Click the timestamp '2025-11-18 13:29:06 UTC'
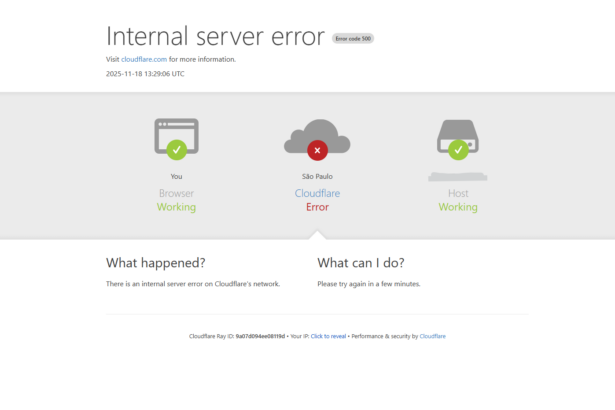 [145, 74]
